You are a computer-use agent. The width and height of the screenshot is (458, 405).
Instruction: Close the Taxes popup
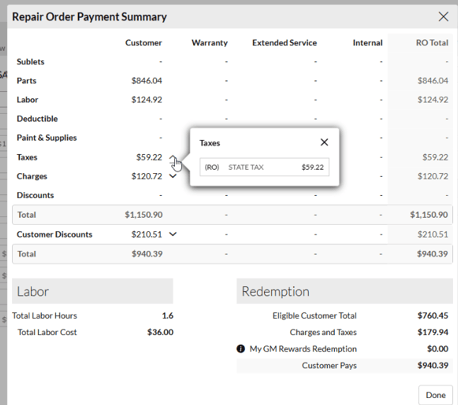click(324, 142)
